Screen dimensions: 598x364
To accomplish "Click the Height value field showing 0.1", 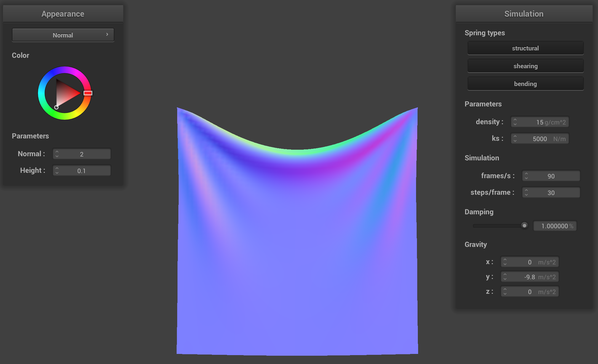I will click(82, 170).
